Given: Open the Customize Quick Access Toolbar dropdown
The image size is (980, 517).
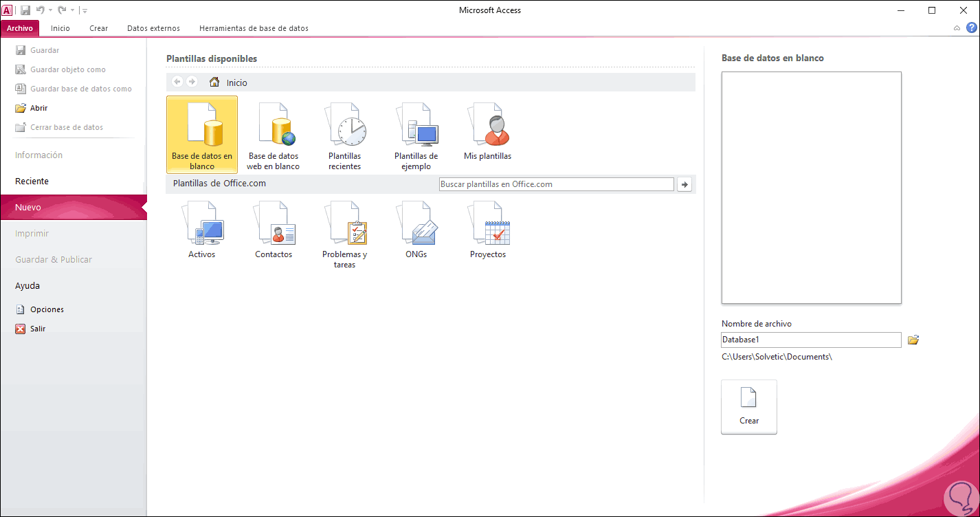Looking at the screenshot, I should [x=85, y=10].
